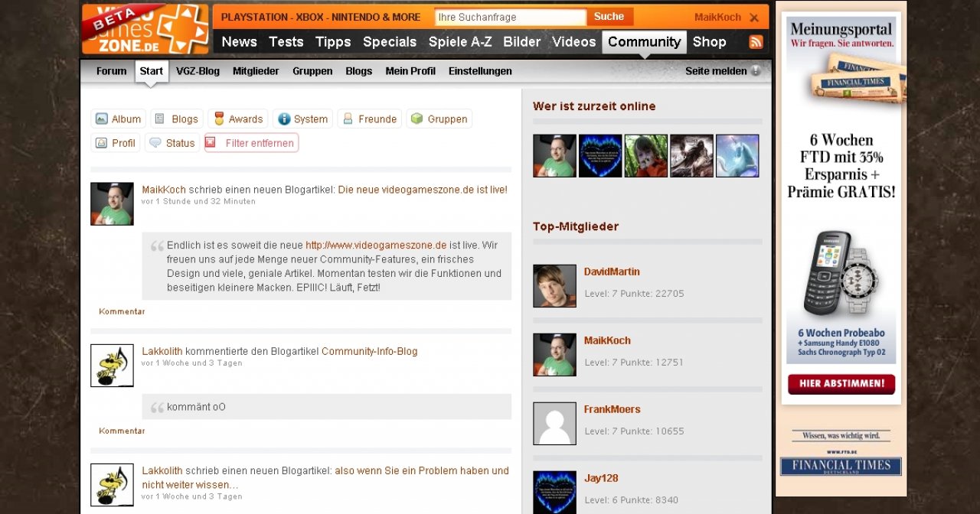Click the videogameszone.de logo
The height and width of the screenshot is (514, 980).
(x=145, y=29)
